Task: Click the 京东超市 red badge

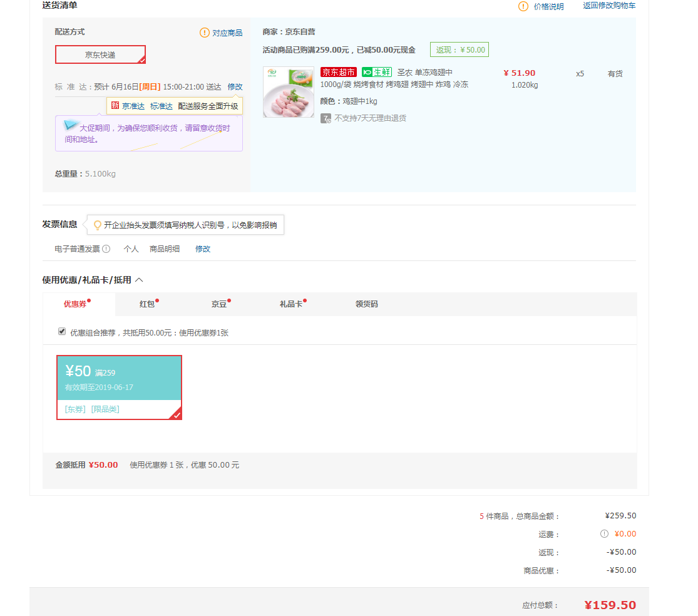Action: click(x=338, y=72)
